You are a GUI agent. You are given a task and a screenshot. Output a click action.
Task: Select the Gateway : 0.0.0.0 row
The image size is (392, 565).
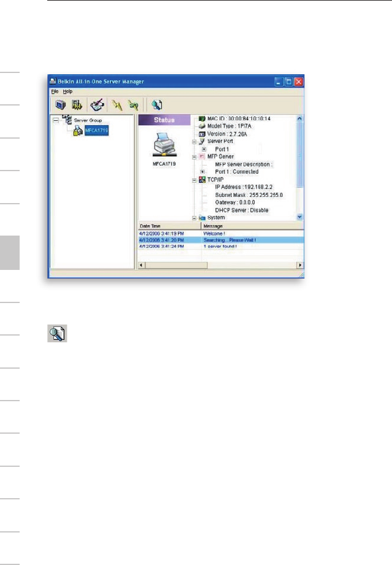pos(235,202)
